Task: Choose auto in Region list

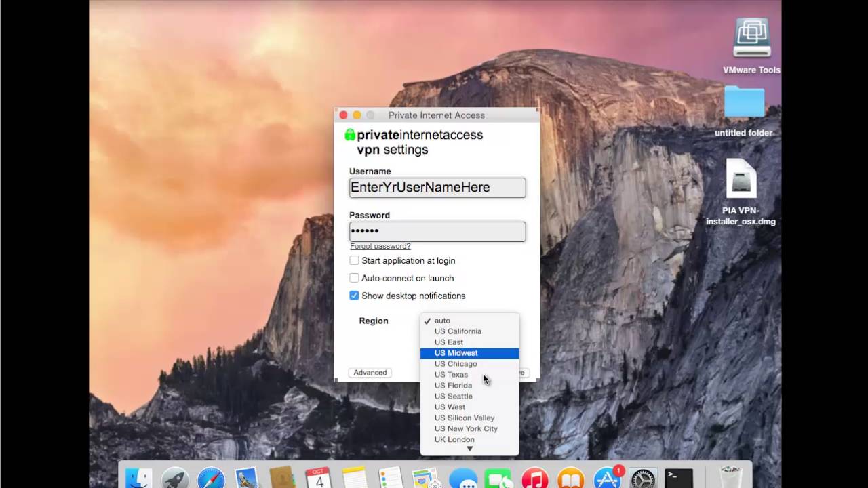Action: click(x=469, y=321)
